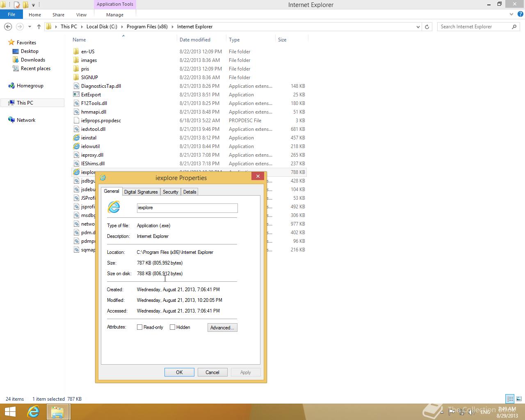Click the Back navigation arrow
525x420 pixels.
coord(8,27)
